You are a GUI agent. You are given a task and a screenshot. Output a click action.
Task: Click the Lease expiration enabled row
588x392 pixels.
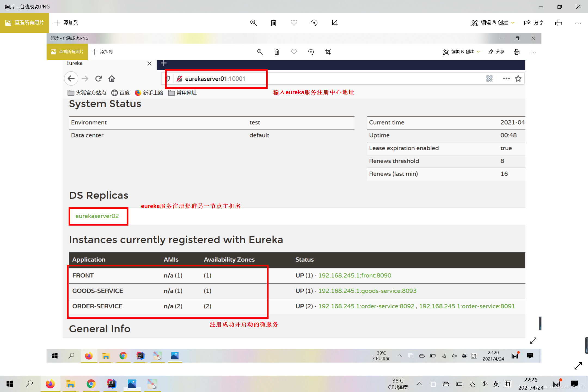coord(446,148)
